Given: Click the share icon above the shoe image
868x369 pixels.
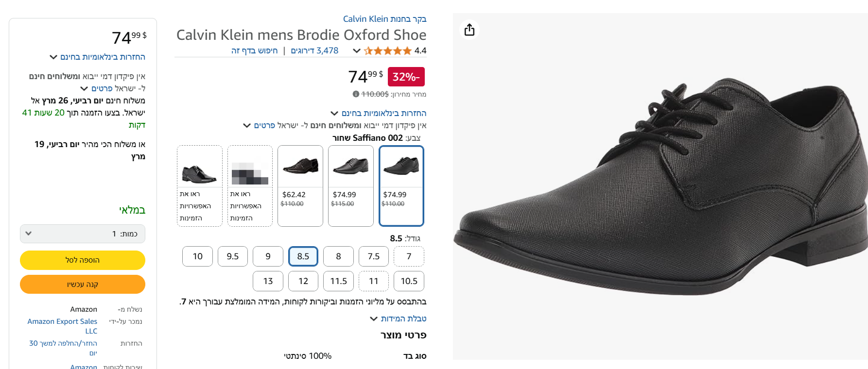Looking at the screenshot, I should (x=469, y=30).
